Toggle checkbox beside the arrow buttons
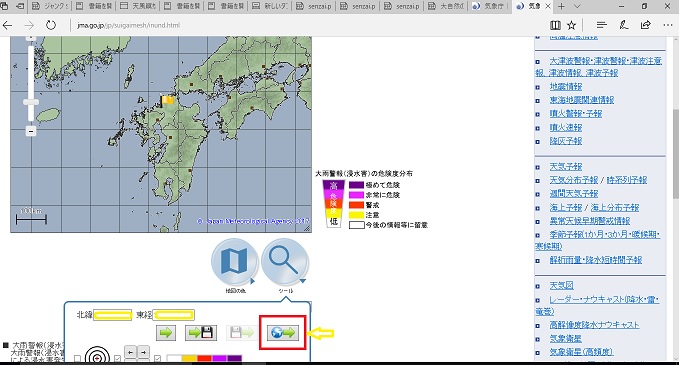Screen dimensions: 679x365 118,359
